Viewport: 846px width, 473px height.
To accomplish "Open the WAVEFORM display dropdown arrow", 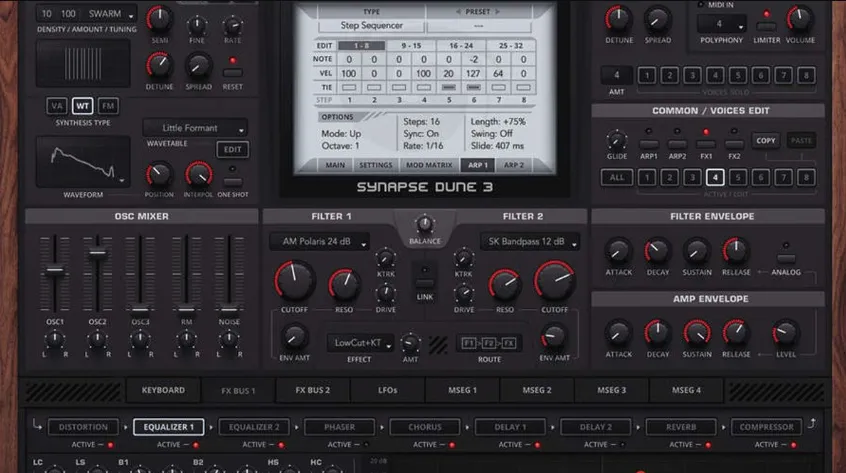I will click(121, 181).
